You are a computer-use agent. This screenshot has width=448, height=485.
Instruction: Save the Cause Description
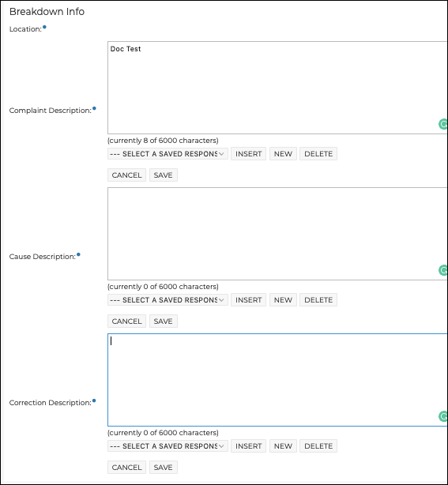tap(164, 321)
